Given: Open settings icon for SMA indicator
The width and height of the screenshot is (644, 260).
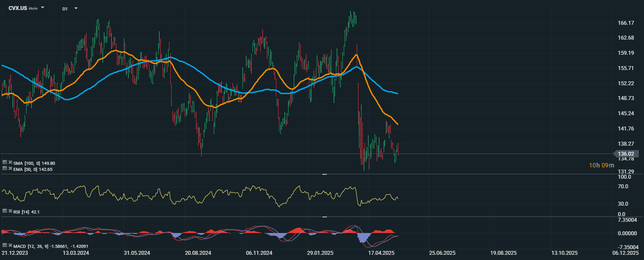Looking at the screenshot, I should click(5, 162).
